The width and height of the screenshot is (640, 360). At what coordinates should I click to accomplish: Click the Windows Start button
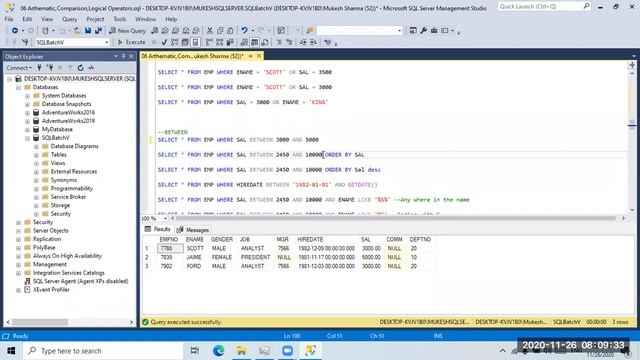(x=11, y=351)
